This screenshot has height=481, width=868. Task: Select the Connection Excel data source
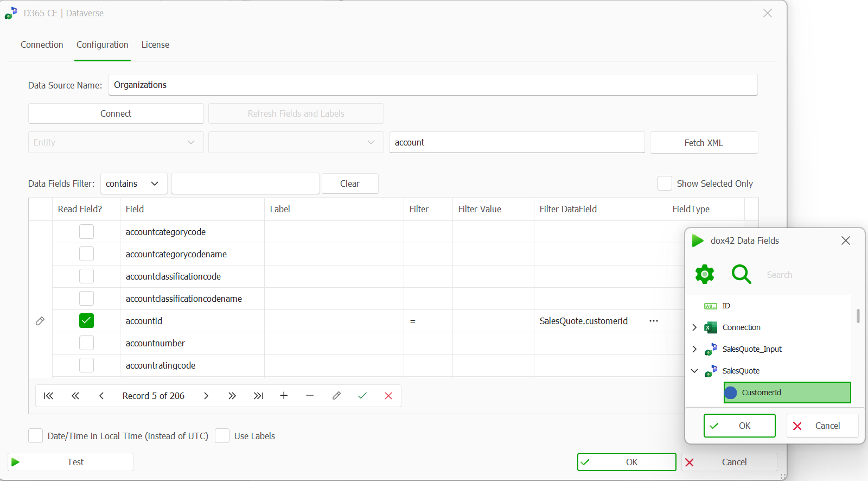click(x=742, y=327)
